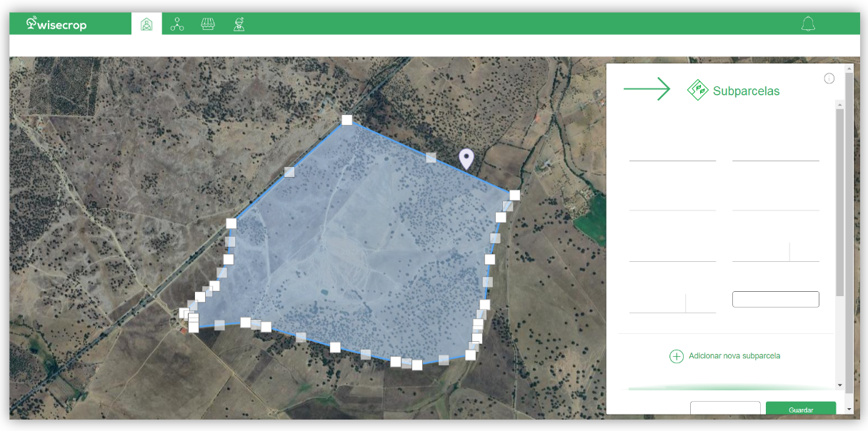868x431 pixels.
Task: Select the easternmost corner vertex of the polygon
Action: 514,195
